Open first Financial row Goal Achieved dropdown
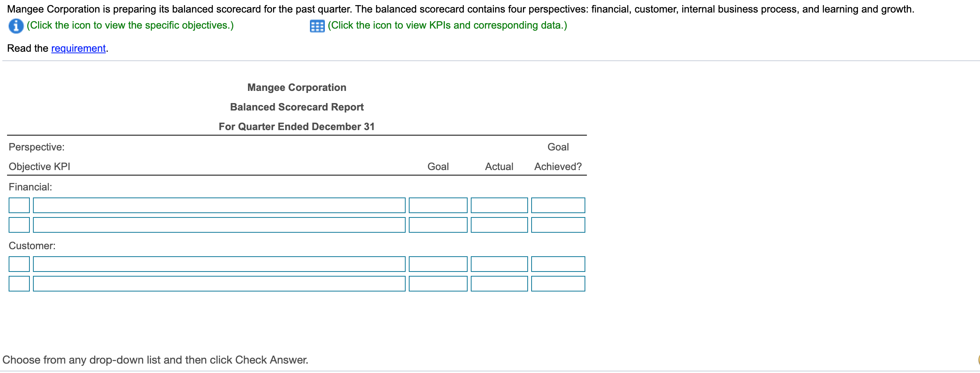980x373 pixels. [x=558, y=205]
